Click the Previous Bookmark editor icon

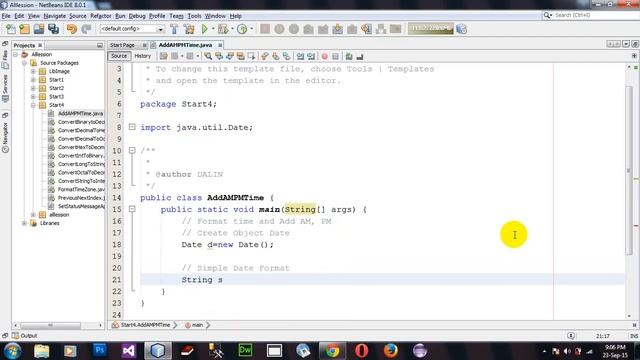coord(265,56)
